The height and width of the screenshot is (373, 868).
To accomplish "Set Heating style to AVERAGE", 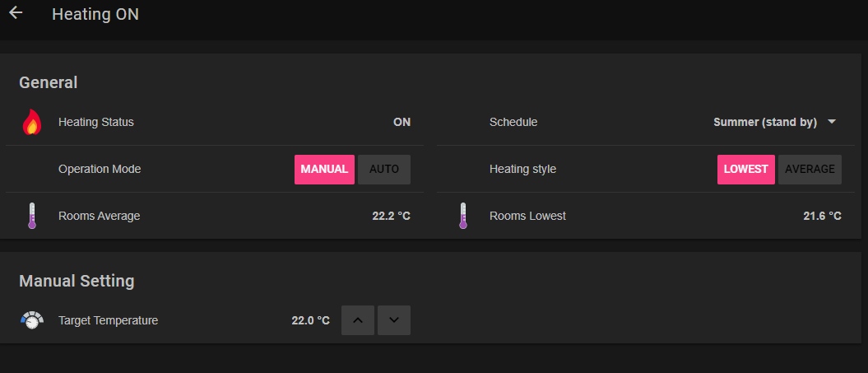I will click(810, 170).
